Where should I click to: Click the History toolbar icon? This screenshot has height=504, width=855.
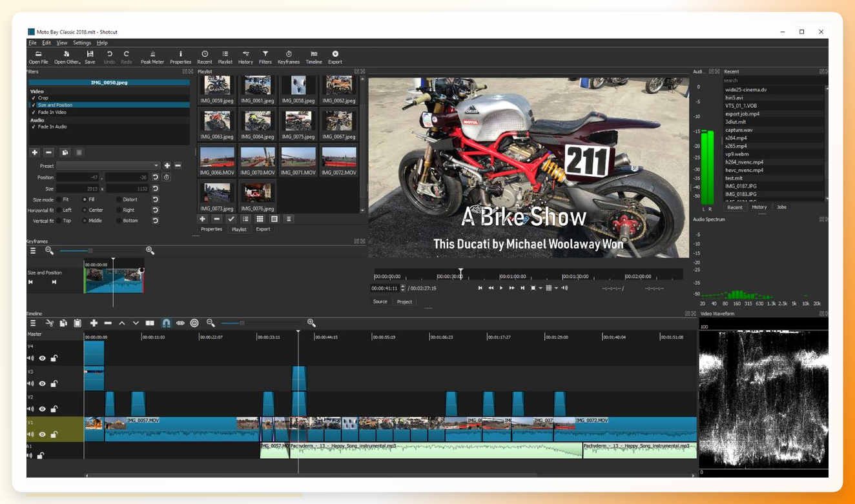[245, 57]
